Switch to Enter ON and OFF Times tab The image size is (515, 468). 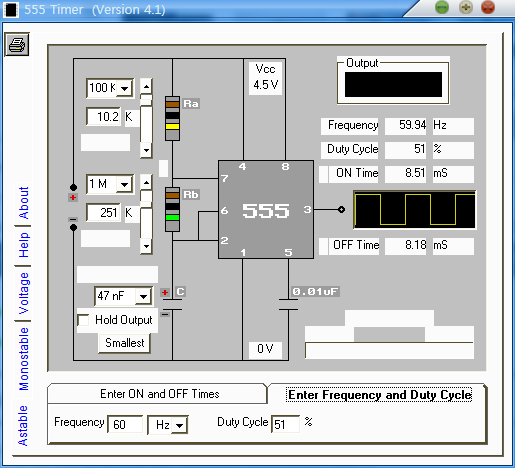159,394
